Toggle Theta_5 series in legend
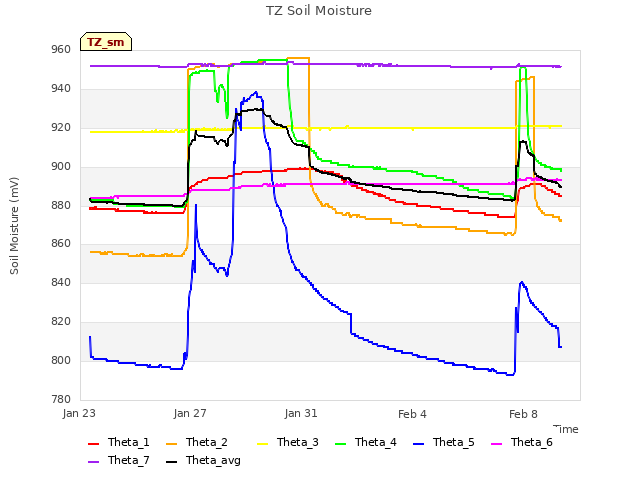This screenshot has height=480, width=640. [x=444, y=442]
